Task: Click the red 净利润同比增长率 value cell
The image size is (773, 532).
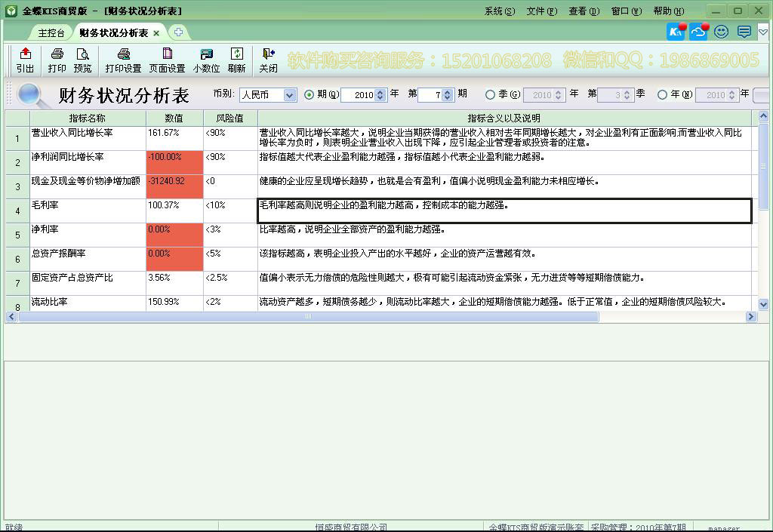Action: pos(174,162)
